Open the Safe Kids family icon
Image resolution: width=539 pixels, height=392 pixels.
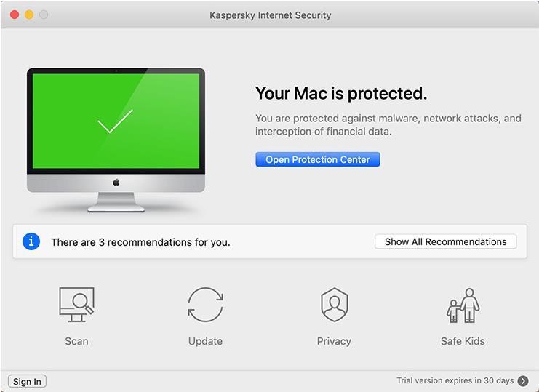463,305
